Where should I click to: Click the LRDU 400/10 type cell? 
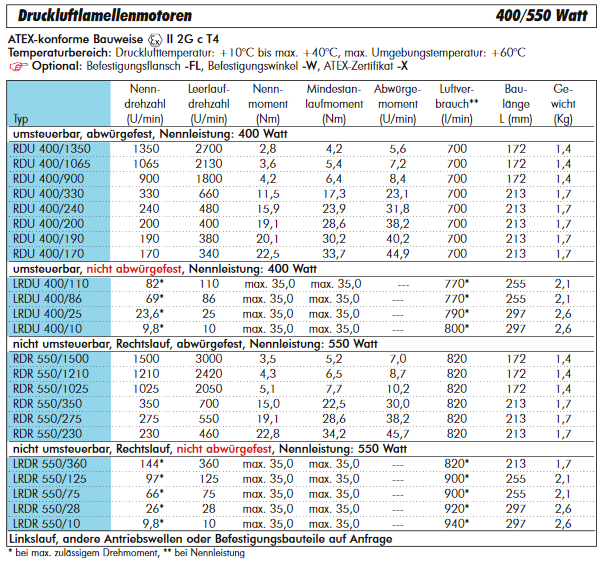(x=47, y=329)
